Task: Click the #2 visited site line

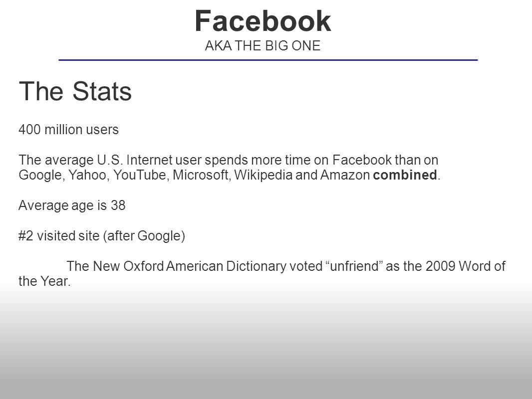Action: pyautogui.click(x=102, y=236)
